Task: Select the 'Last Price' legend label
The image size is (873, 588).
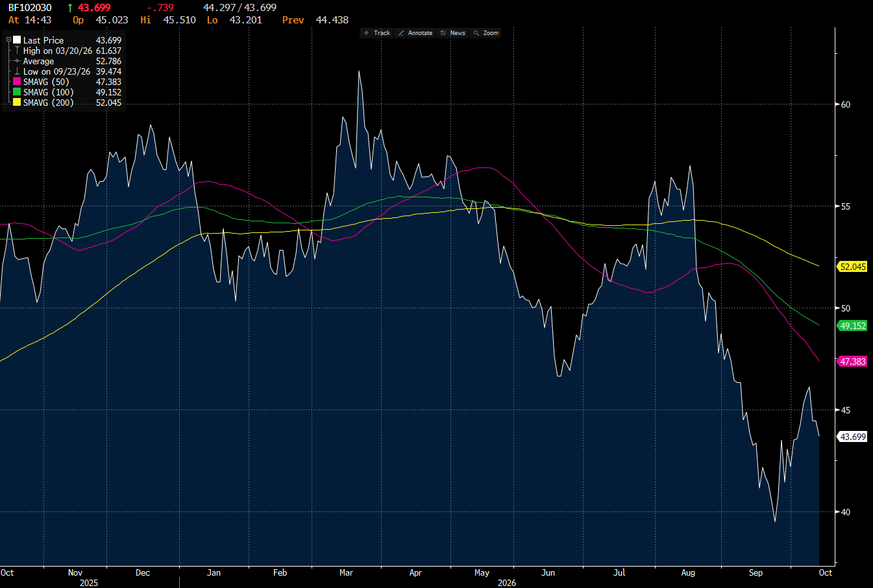Action: click(x=43, y=40)
